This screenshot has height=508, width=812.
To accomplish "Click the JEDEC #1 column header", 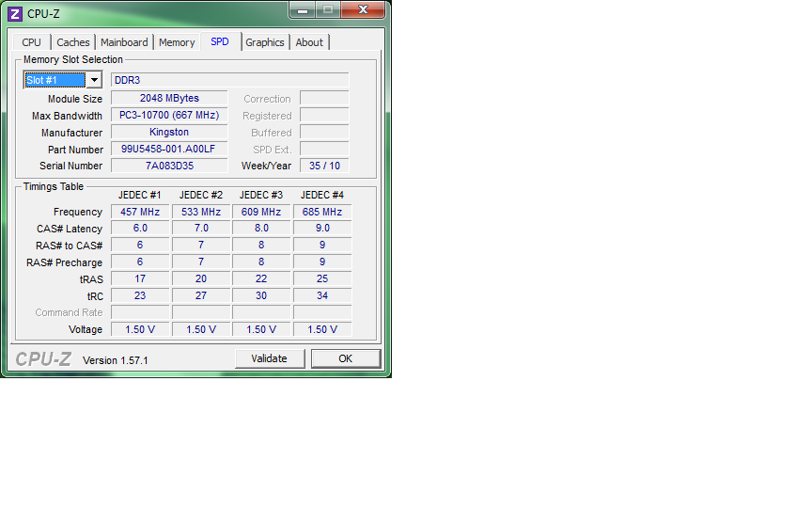I will point(140,196).
